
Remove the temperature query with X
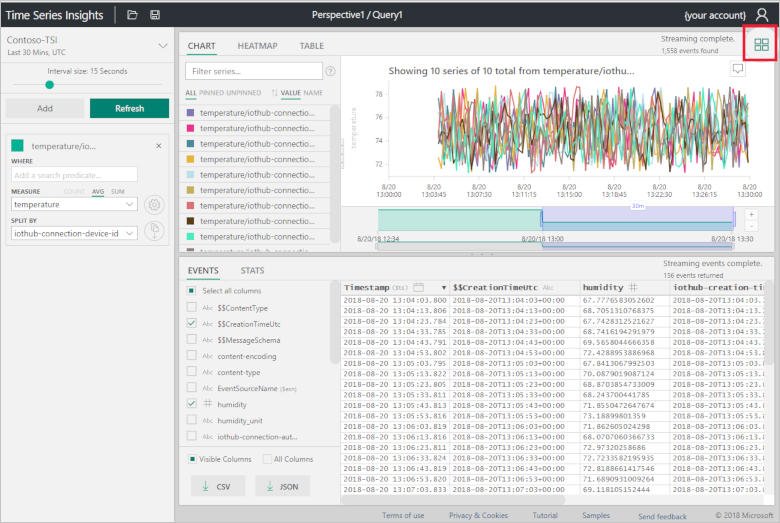point(159,146)
